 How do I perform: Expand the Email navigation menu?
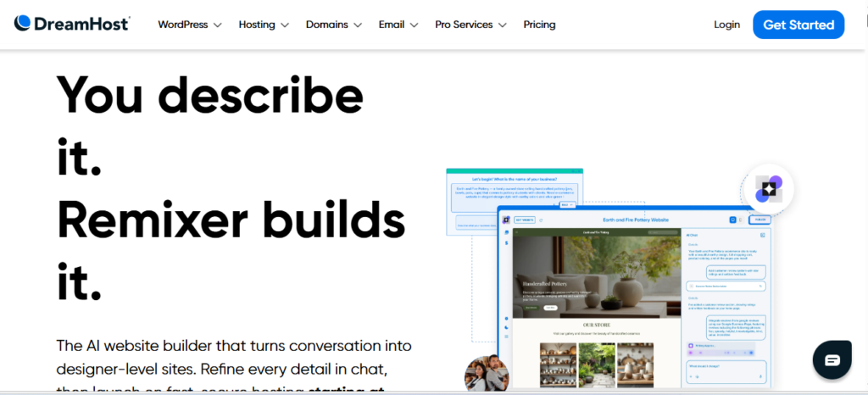pyautogui.click(x=398, y=25)
